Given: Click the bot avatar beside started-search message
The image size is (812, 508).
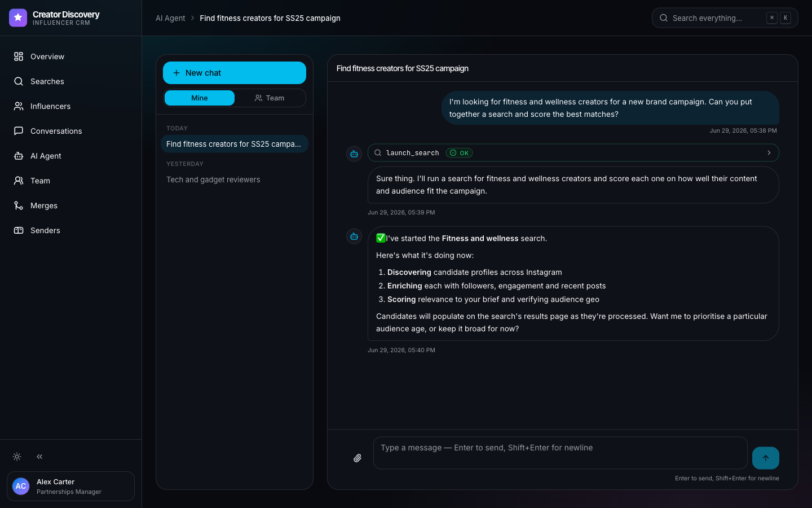Looking at the screenshot, I should pyautogui.click(x=354, y=236).
